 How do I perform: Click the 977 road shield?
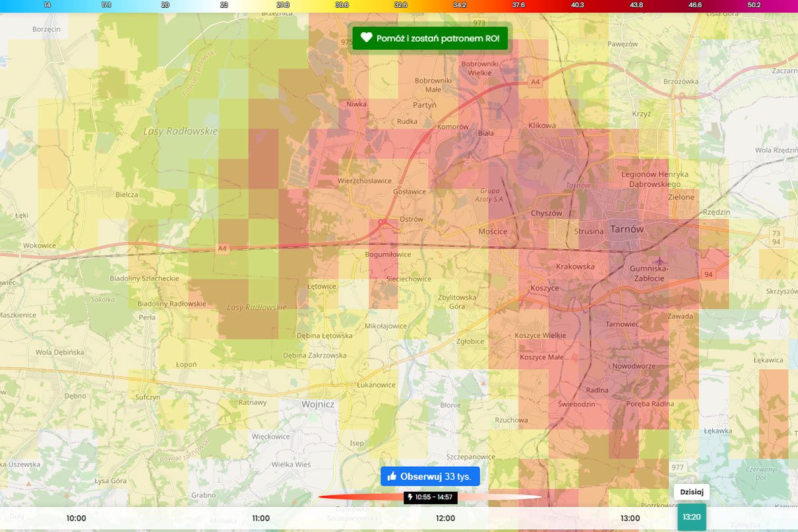click(678, 467)
